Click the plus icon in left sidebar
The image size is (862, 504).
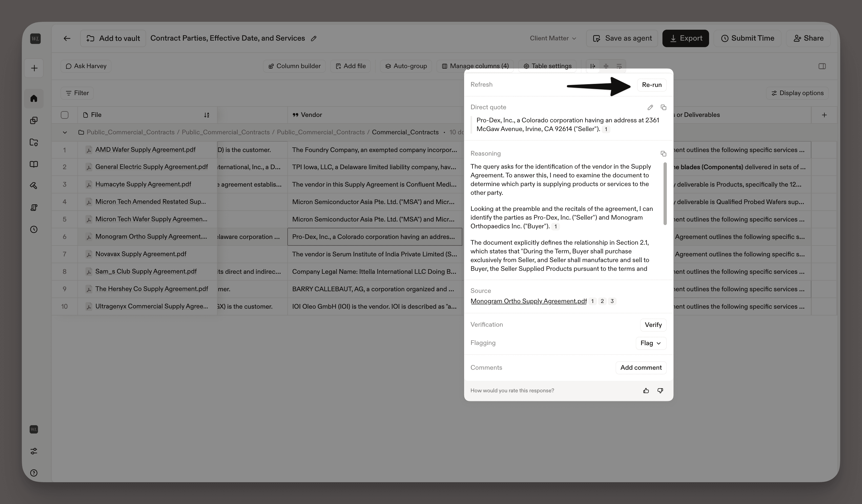(34, 68)
